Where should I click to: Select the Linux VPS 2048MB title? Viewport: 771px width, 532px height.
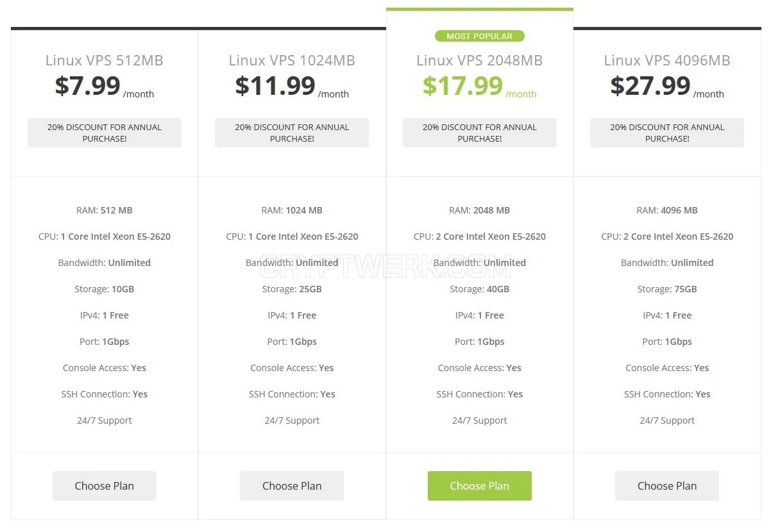click(480, 60)
